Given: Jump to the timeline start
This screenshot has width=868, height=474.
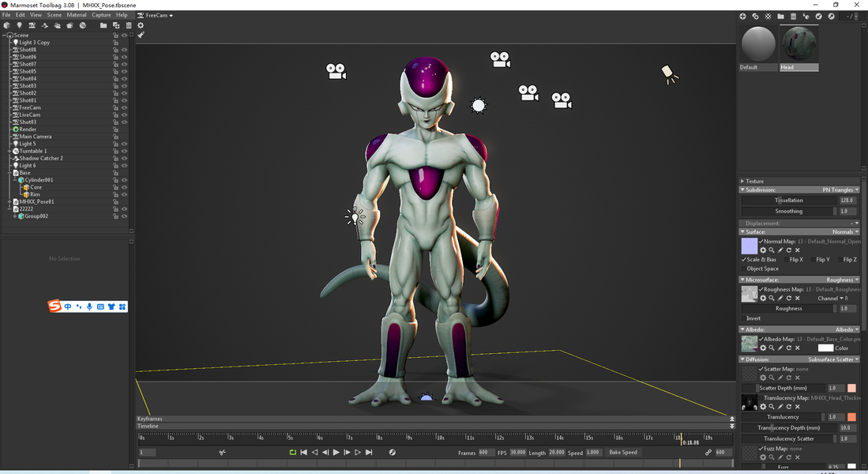Looking at the screenshot, I should pos(303,453).
